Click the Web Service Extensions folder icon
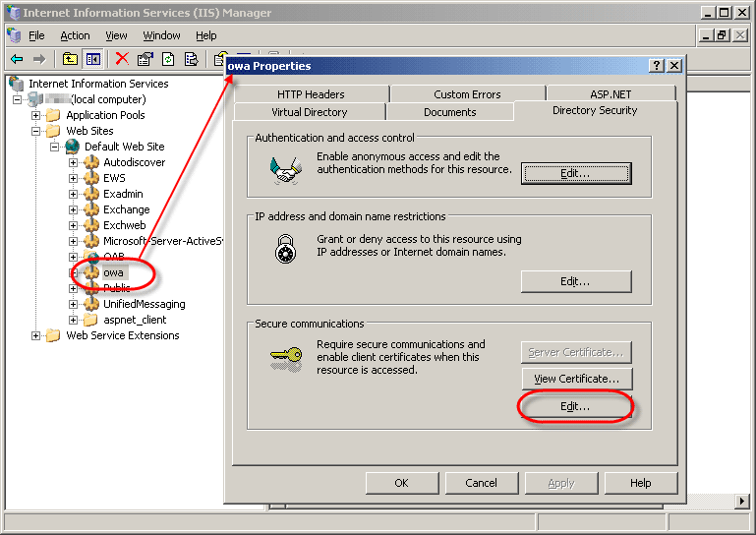 pyautogui.click(x=53, y=335)
